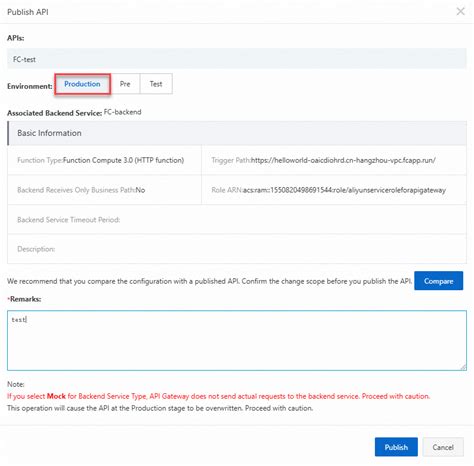Click the Basic Information header

237,133
